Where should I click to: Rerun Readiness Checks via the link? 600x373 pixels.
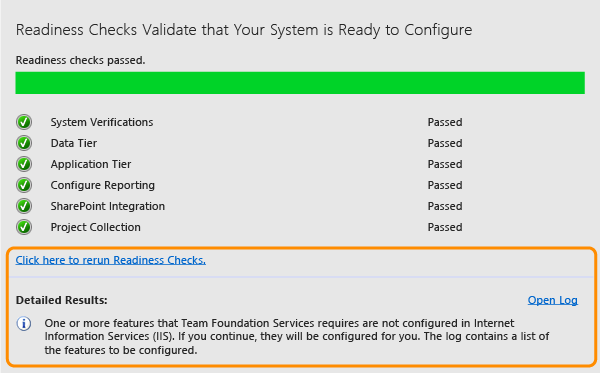[111, 260]
